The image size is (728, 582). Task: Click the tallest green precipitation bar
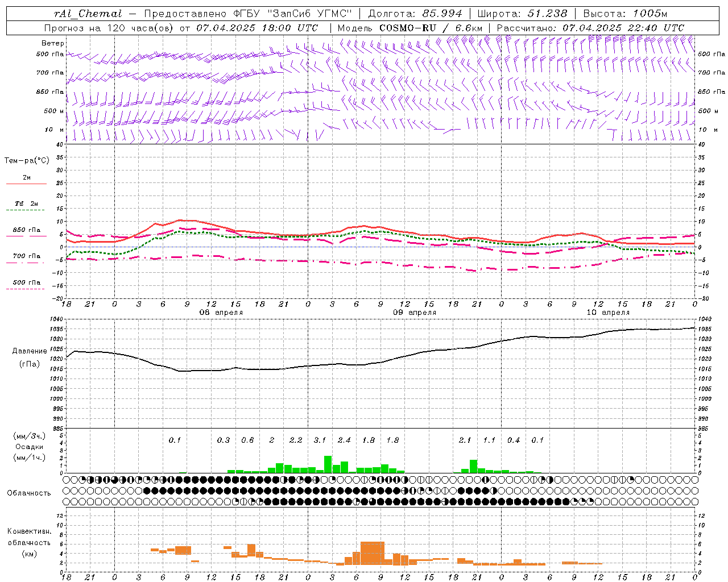pyautogui.click(x=328, y=464)
